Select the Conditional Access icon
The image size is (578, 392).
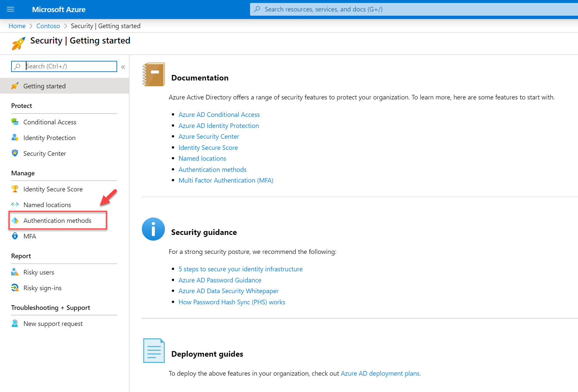pos(15,121)
